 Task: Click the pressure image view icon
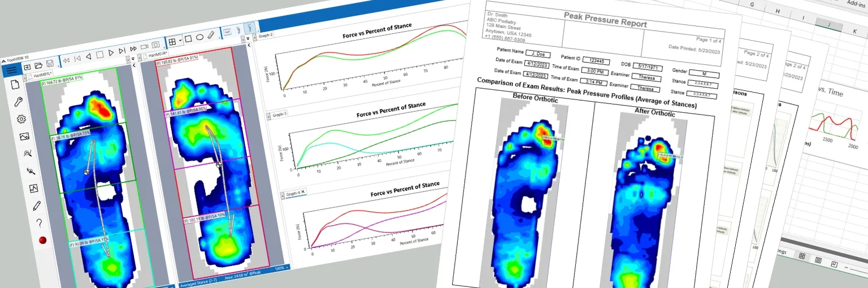pyautogui.click(x=227, y=32)
